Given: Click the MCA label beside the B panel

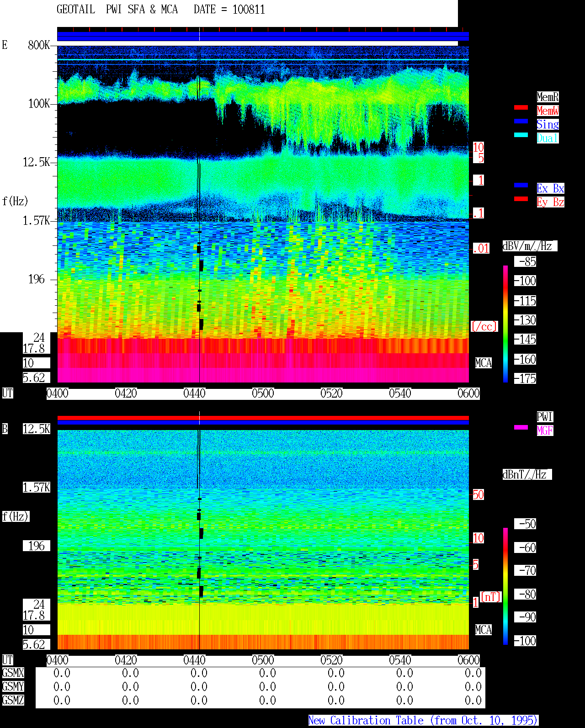Looking at the screenshot, I should coord(483,630).
